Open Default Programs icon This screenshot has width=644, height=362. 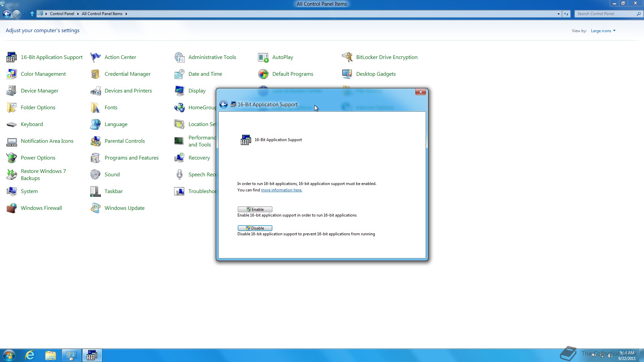coord(263,74)
